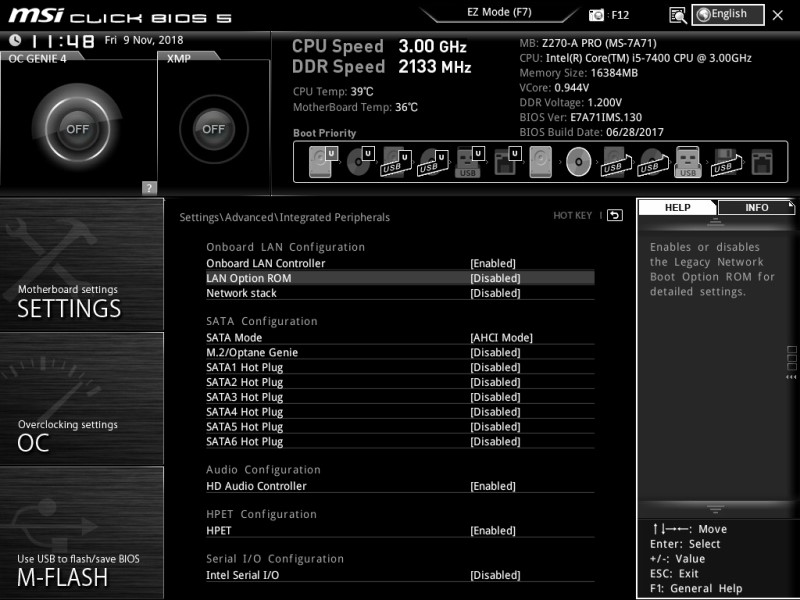Click the F12 screenshot camera icon

click(596, 15)
